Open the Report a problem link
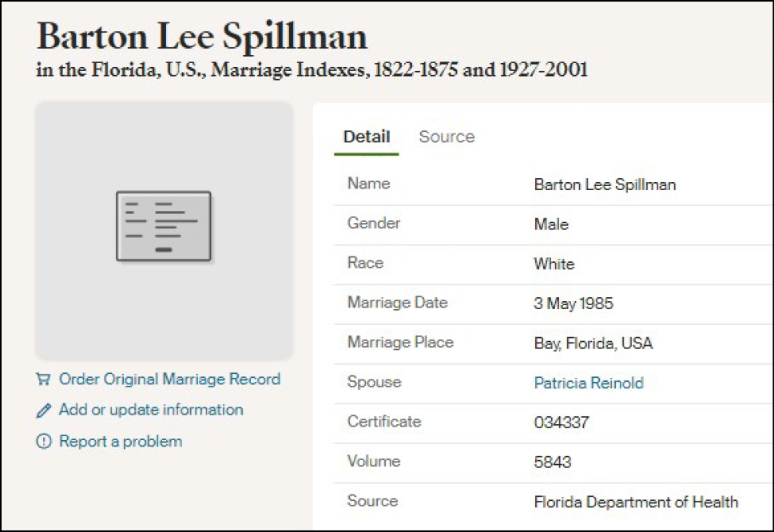Screen dimensions: 774x532 pos(121,441)
